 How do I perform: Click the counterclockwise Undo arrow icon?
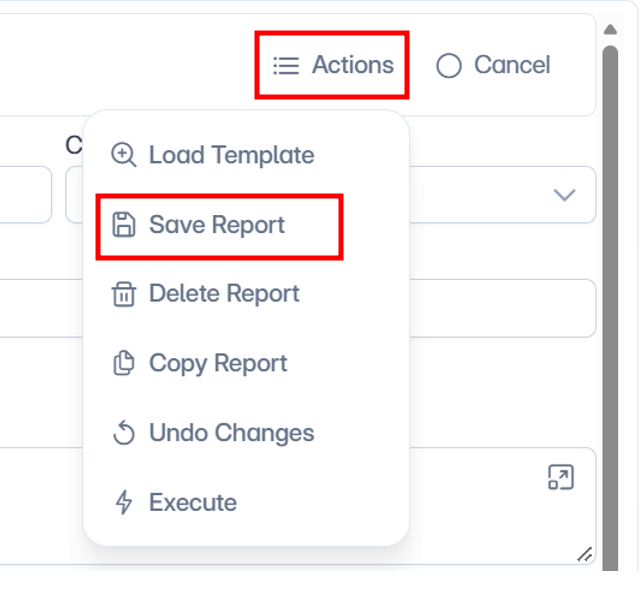[x=124, y=433]
